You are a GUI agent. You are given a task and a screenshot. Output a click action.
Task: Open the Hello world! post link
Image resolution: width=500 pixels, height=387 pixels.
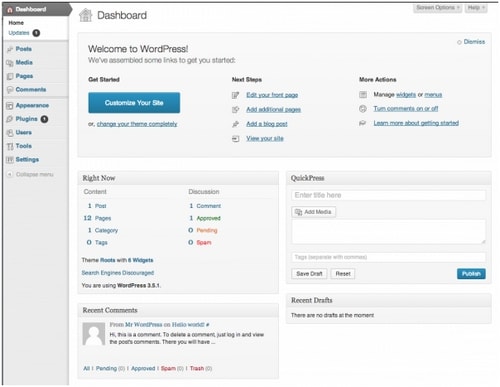(188, 324)
